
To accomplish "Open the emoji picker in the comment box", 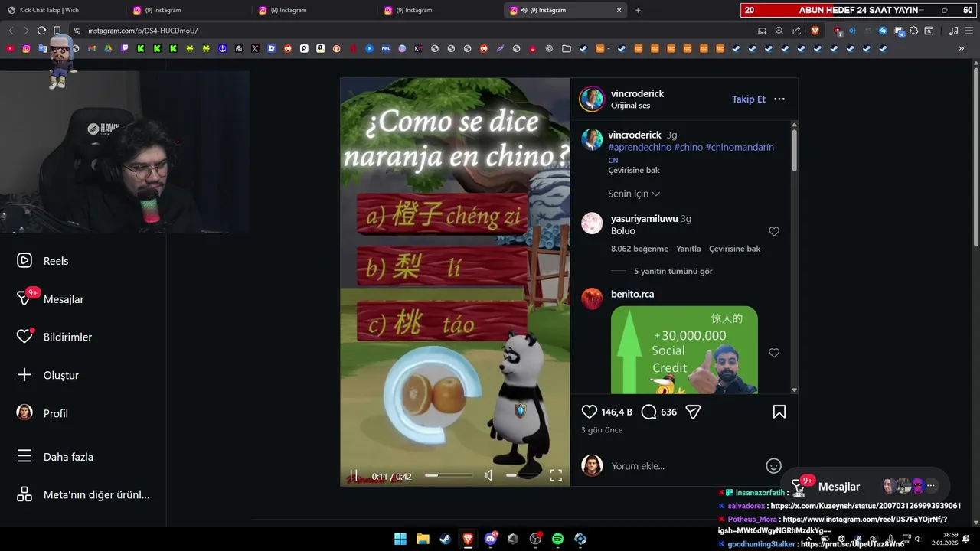I will [x=773, y=465].
